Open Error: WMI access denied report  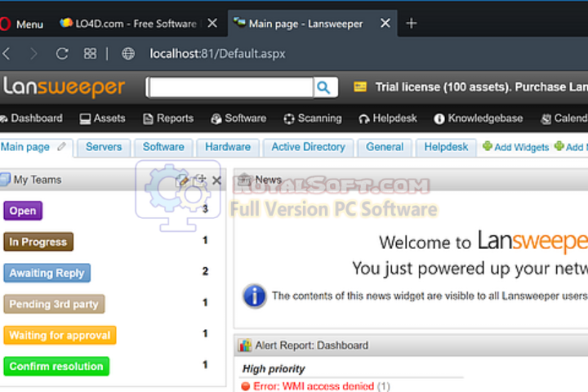coord(314,386)
